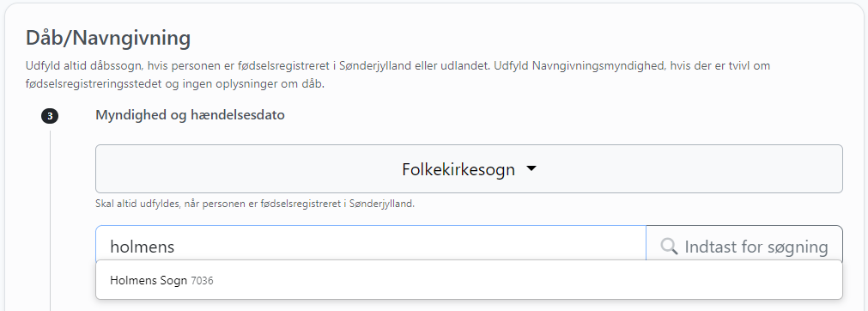Image resolution: width=868 pixels, height=311 pixels.
Task: Click the 'Holmens Sogn' name in autocomplete list
Action: point(149,281)
